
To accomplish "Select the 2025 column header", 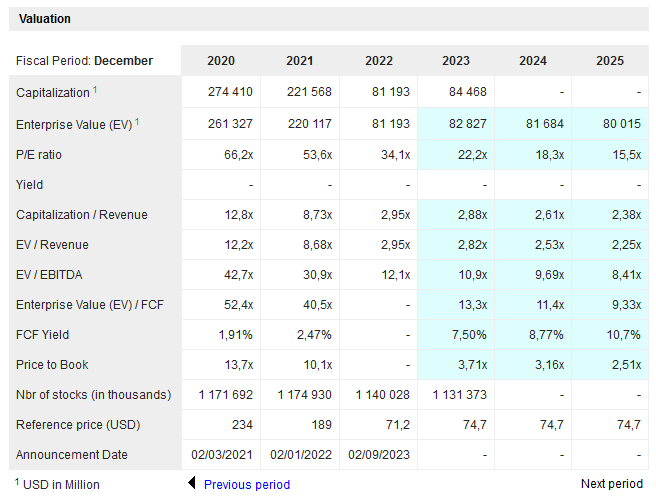I will click(x=609, y=61).
